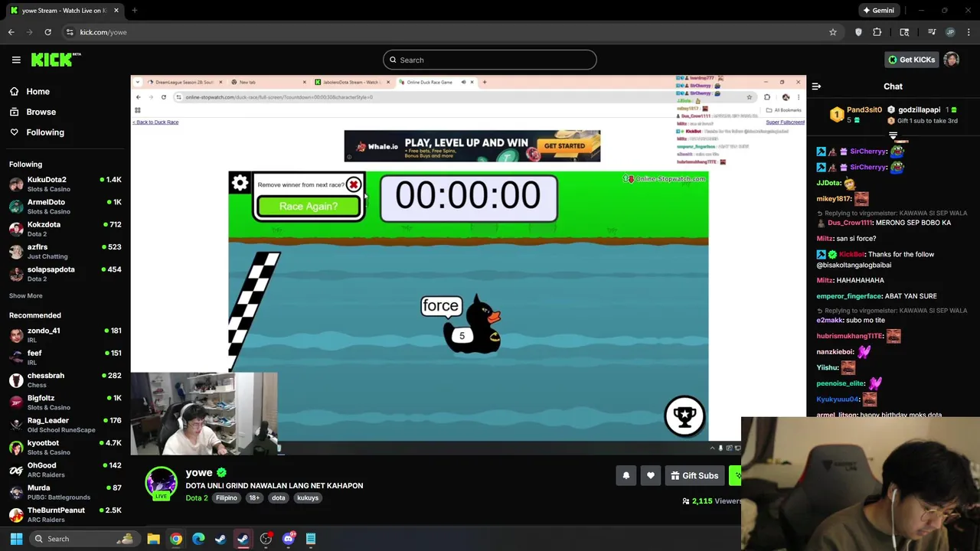
Task: Select the 18+ tag
Action: (x=253, y=498)
